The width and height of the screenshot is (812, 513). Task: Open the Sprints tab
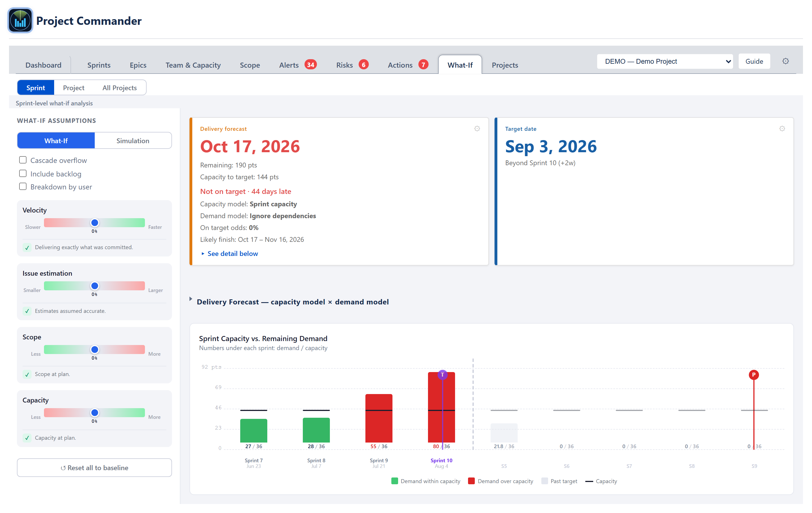point(99,65)
